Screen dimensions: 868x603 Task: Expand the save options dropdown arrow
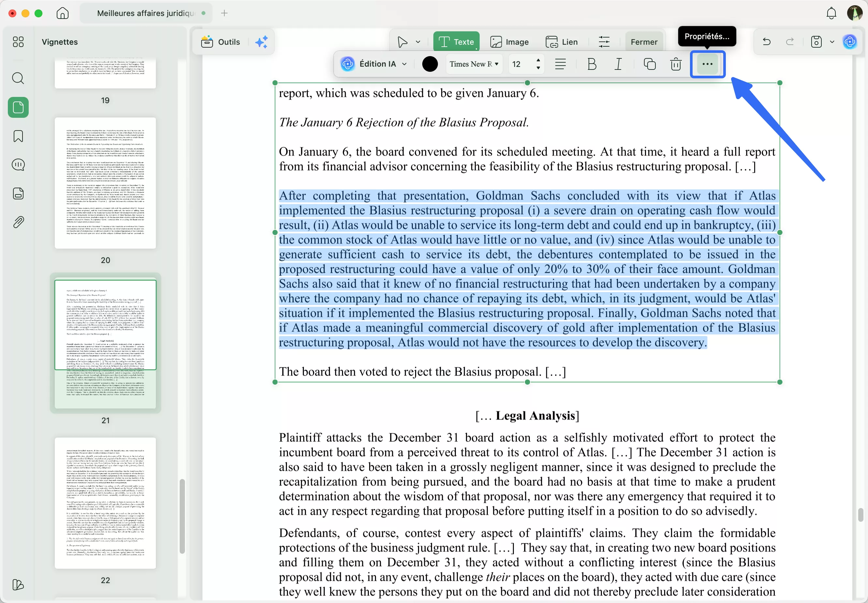click(832, 42)
